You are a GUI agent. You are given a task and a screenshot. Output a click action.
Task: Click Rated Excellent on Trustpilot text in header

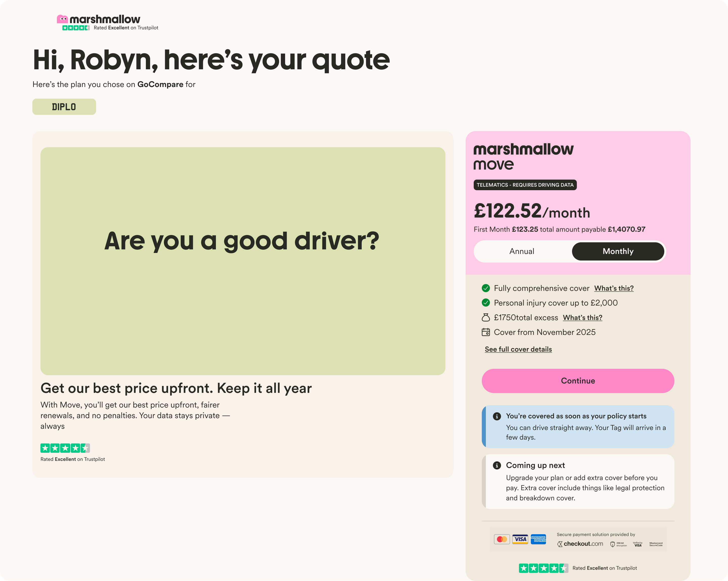tap(126, 28)
